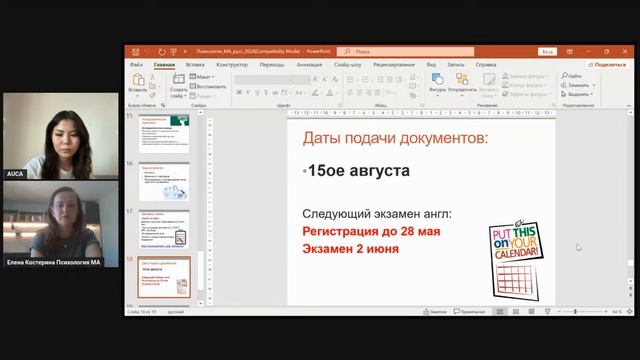Screen dimensions: 640x360
Task: Click the Reset (Восстановить) button
Action: tap(208, 87)
